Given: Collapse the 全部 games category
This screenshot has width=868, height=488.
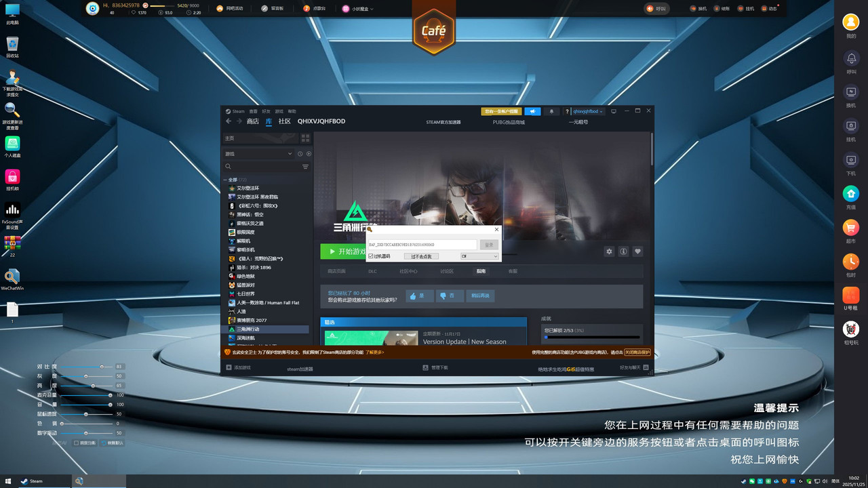Looking at the screenshot, I should click(x=225, y=180).
